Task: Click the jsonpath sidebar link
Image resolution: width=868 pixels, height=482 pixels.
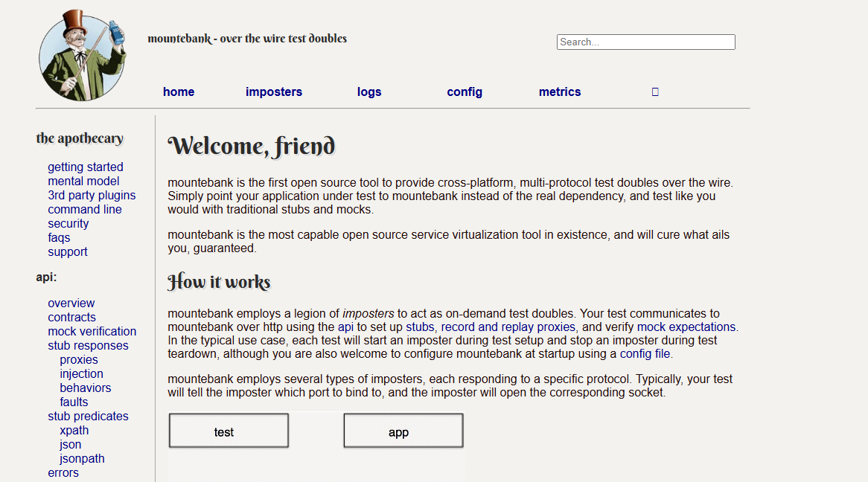Action: pos(82,459)
